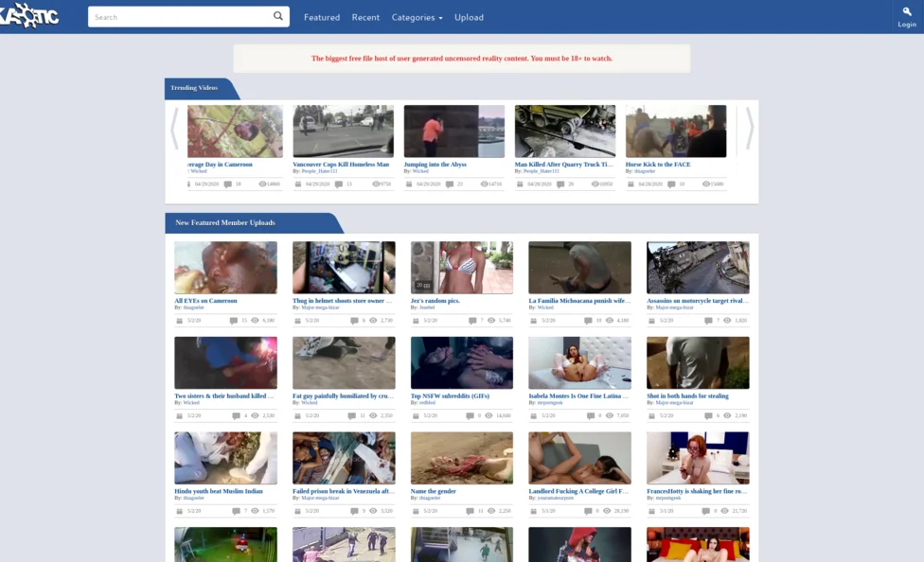Click the calendar icon under All EYEs on Cameroon
The image size is (924, 562).
(180, 321)
